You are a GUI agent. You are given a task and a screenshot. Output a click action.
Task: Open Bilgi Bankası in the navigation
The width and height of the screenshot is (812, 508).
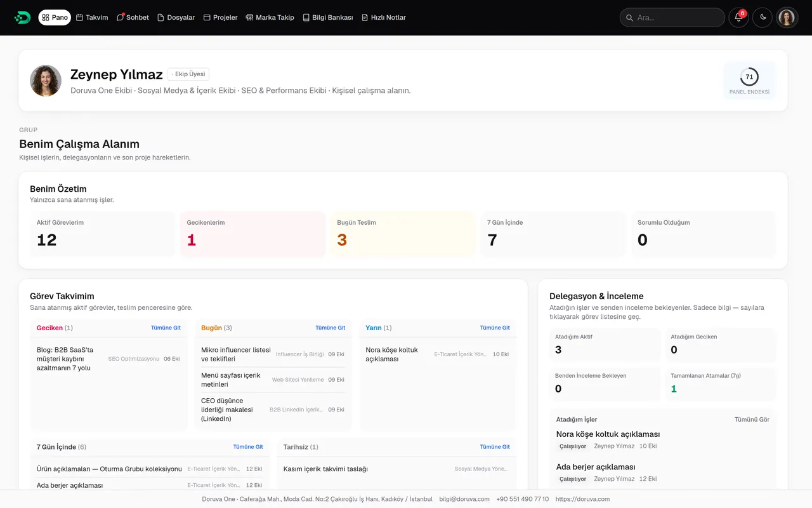(x=327, y=18)
